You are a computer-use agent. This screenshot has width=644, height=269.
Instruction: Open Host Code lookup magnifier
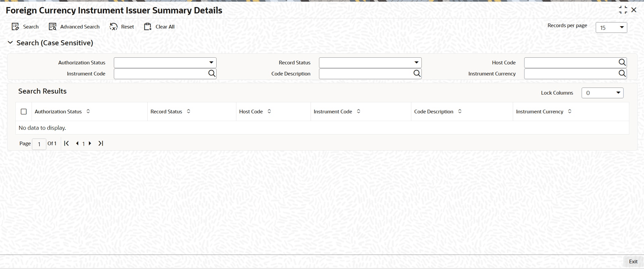[622, 62]
